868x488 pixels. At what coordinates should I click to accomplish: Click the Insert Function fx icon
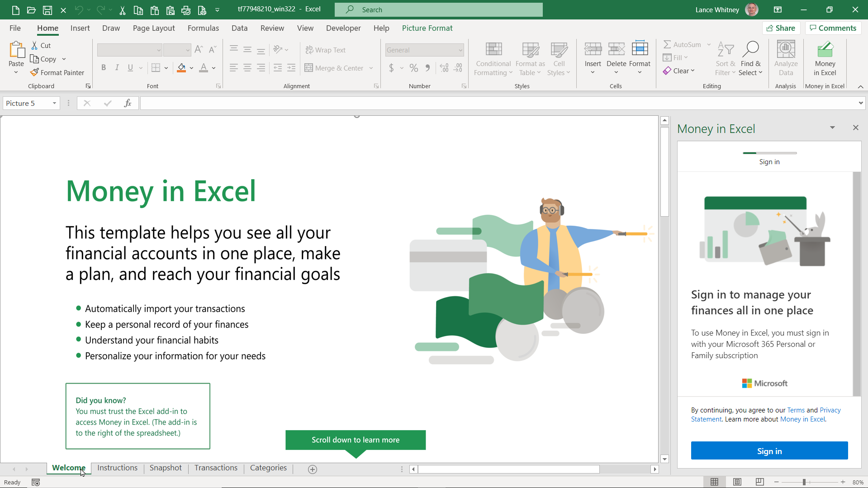tap(128, 103)
